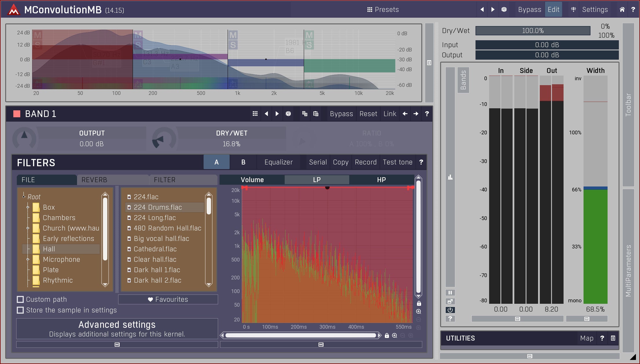Screen dimensions: 640x364
Task: Pause the meters with the pause icon
Action: tap(450, 292)
